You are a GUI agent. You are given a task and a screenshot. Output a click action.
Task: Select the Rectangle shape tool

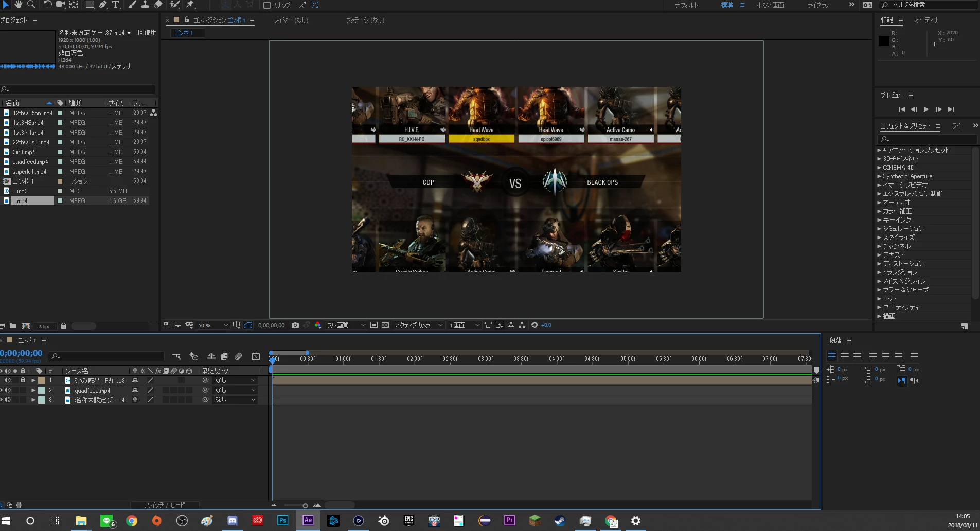click(x=90, y=5)
